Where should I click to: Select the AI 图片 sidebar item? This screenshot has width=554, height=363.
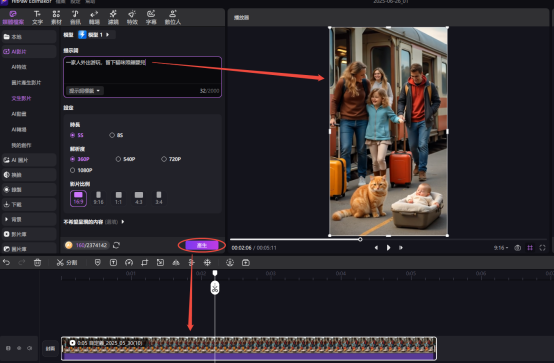click(29, 160)
